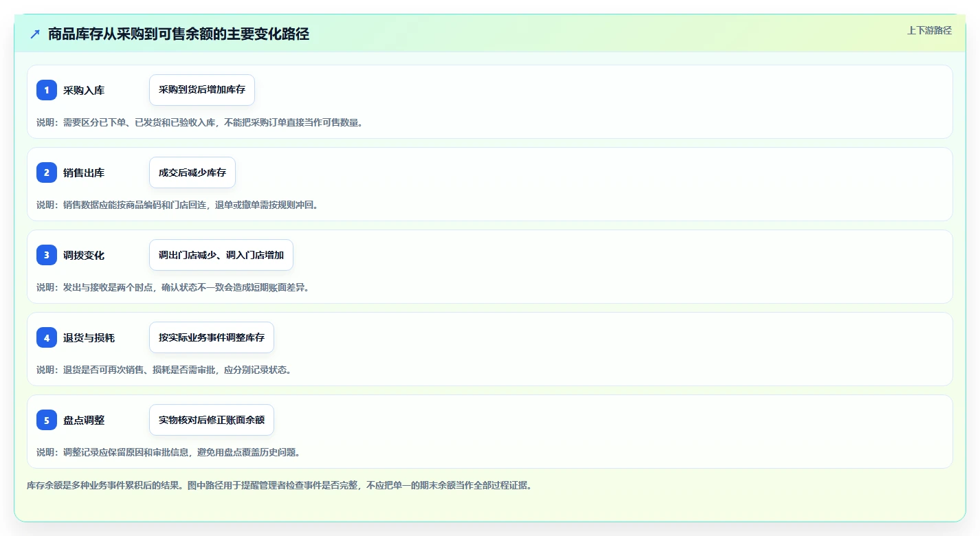Click the 上下游路径 label
Viewport: 980px width, 536px height.
point(929,30)
